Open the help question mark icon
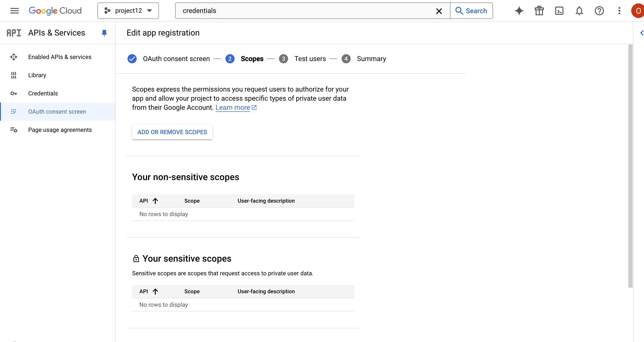The image size is (644, 342). tap(599, 11)
